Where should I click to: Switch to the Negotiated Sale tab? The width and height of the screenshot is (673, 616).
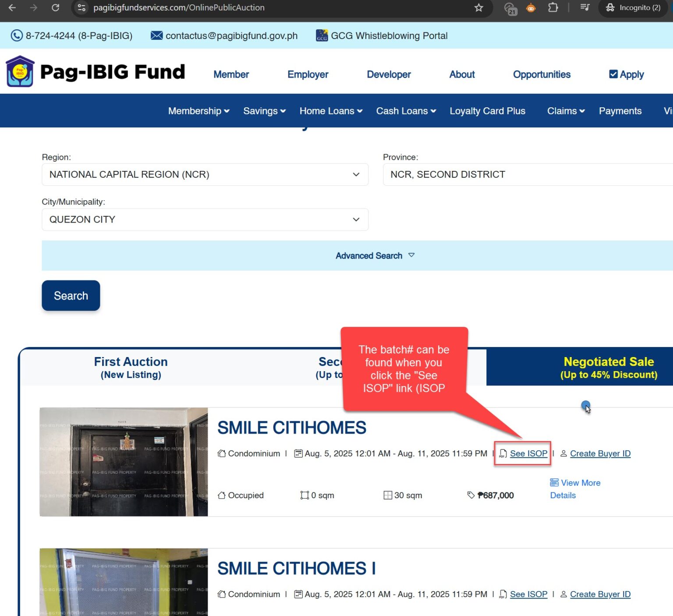tap(609, 367)
